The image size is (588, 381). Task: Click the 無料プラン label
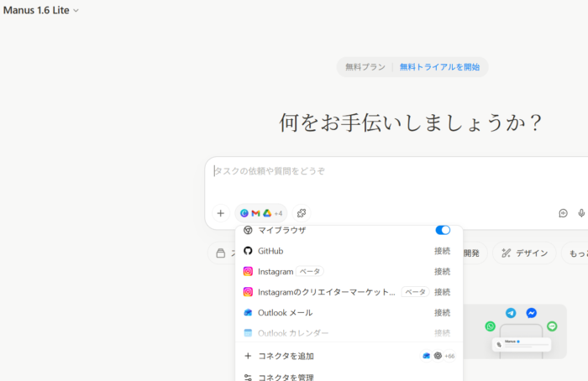(x=365, y=67)
